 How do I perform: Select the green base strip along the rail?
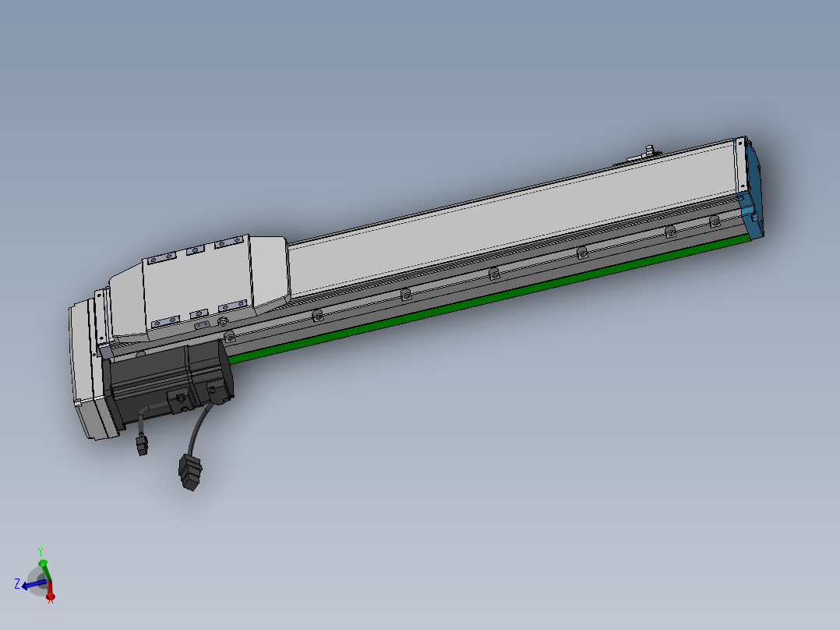coord(490,298)
